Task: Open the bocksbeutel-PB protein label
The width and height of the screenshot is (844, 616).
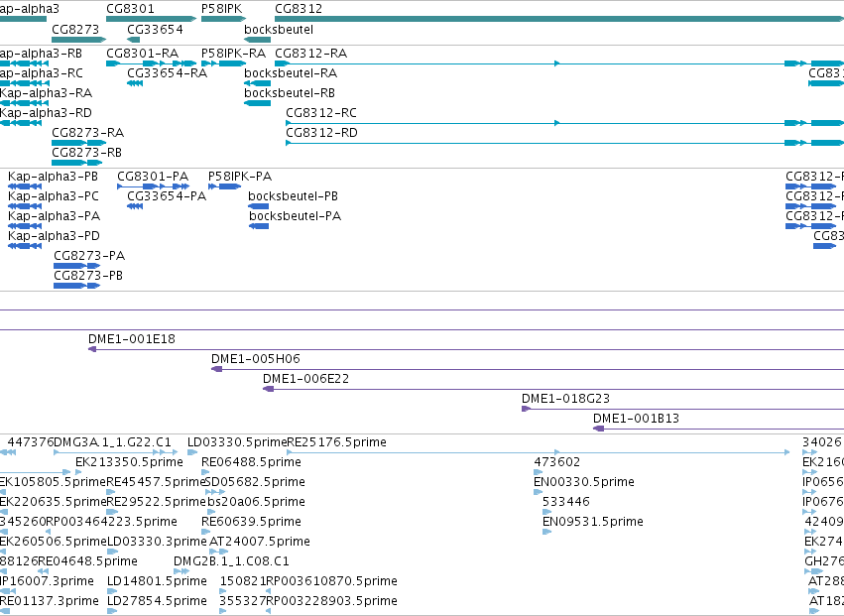Action: coord(293,196)
